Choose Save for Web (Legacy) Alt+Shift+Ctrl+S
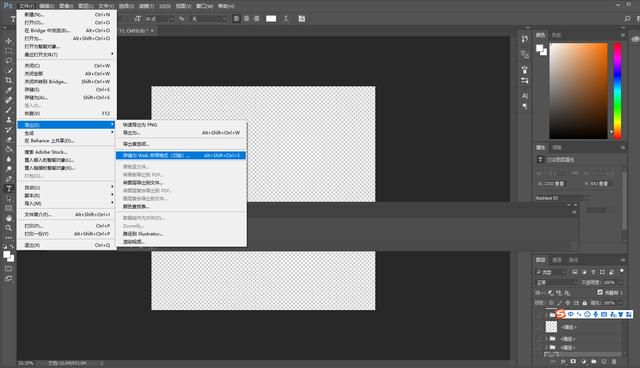 [x=181, y=155]
